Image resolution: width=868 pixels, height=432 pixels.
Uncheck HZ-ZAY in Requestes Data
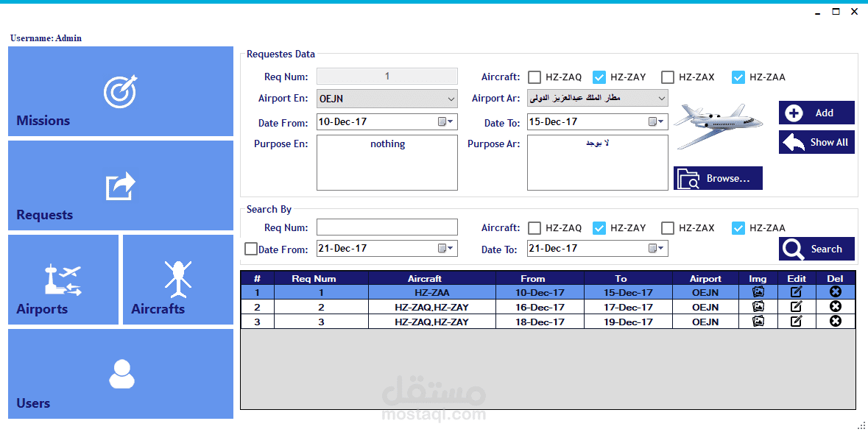(599, 77)
